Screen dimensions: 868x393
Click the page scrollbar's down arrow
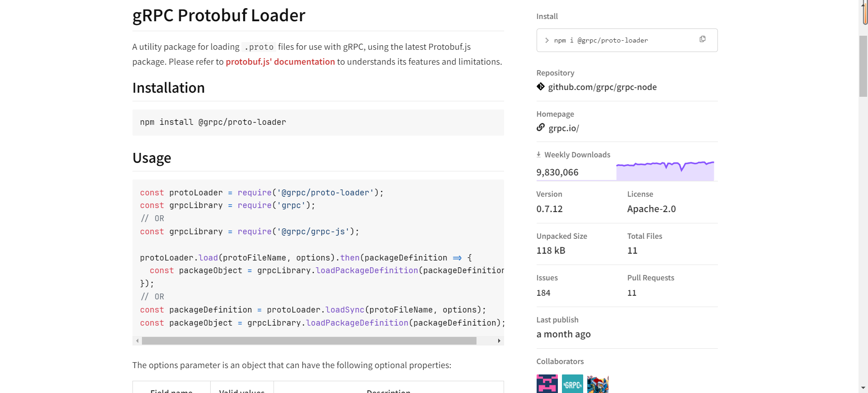pos(863,388)
